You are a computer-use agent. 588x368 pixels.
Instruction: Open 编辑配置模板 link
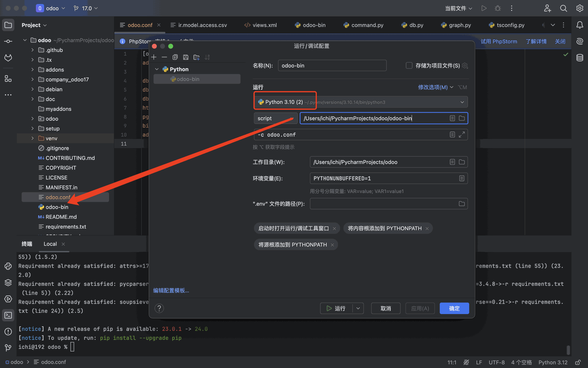pos(171,290)
